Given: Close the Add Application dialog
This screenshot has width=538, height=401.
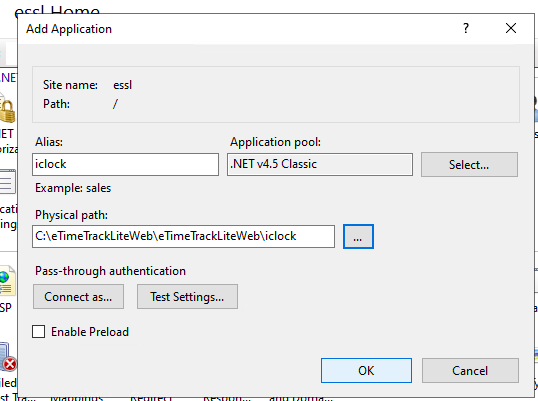Looking at the screenshot, I should pyautogui.click(x=511, y=28).
